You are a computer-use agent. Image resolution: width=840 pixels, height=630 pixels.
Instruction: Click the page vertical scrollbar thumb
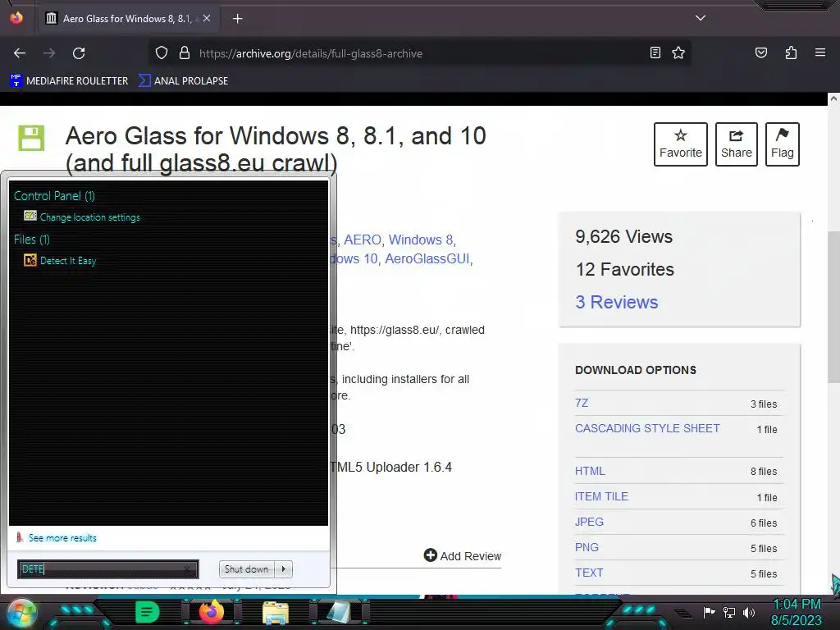coord(833,307)
